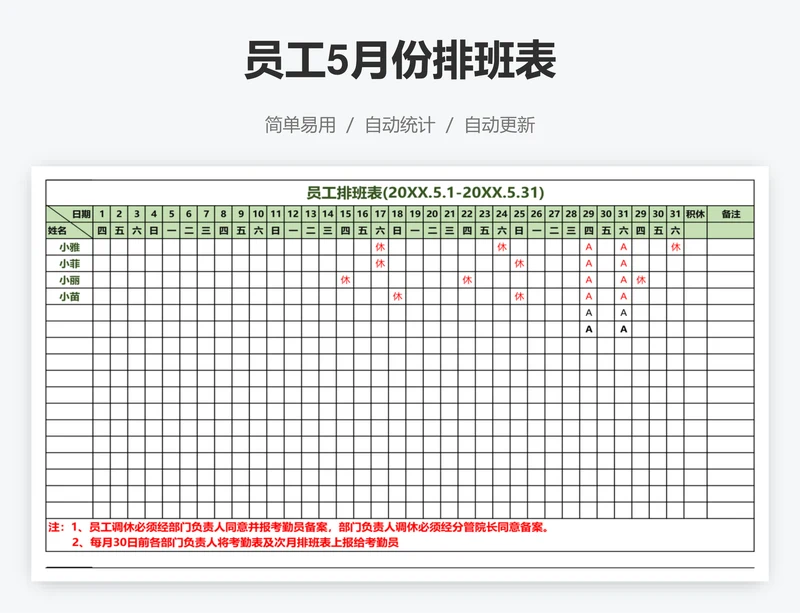Click the weekday cell 六 beneath date 10

click(x=258, y=231)
